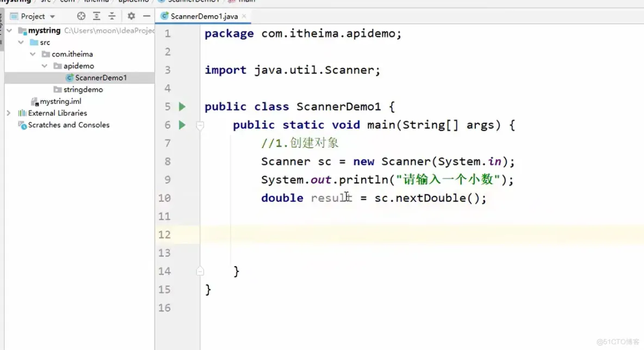Click 'com.itheima.apidemo' package declaration text

pyautogui.click(x=328, y=33)
